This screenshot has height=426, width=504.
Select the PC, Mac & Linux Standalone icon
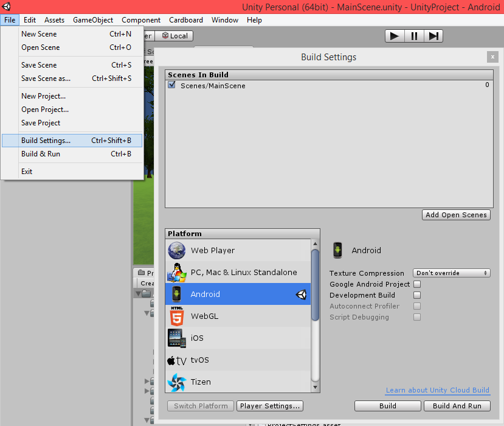pos(177,272)
